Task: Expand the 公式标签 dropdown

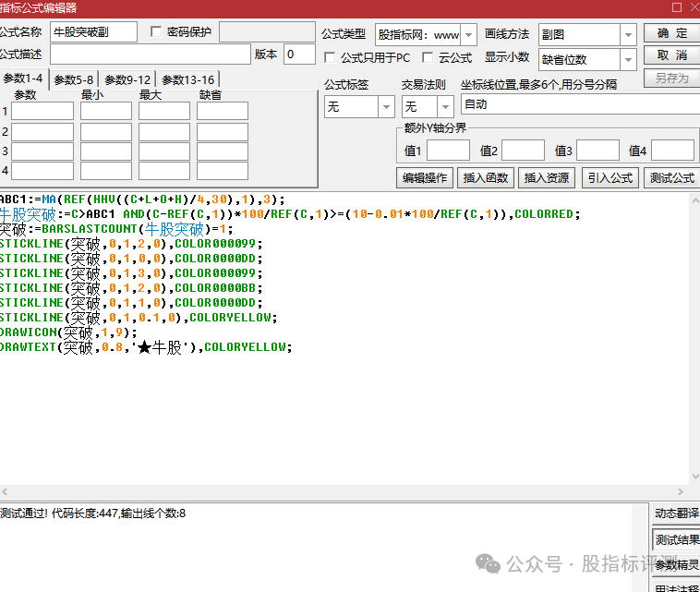Action: coord(386,107)
